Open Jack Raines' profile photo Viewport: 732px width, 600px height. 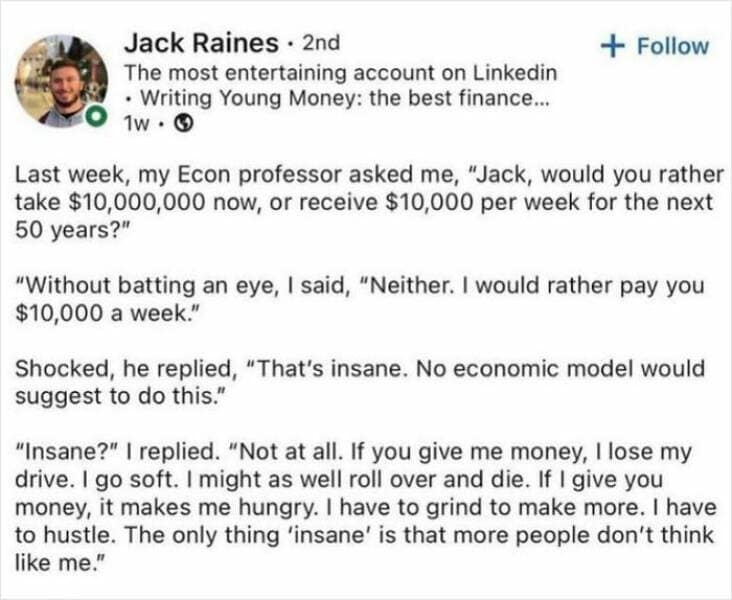pyautogui.click(x=62, y=80)
